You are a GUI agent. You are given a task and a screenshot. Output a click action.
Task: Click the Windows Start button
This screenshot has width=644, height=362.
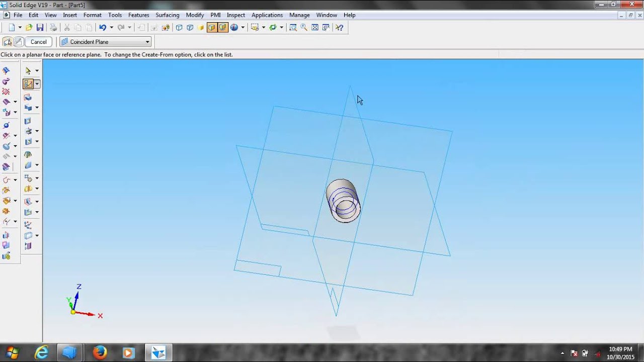coord(13,352)
